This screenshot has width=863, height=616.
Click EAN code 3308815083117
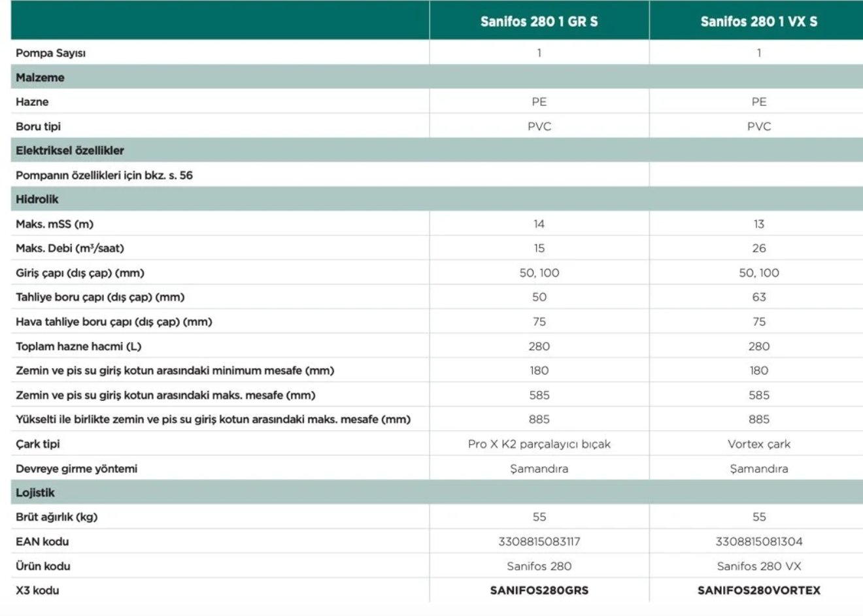click(x=539, y=541)
